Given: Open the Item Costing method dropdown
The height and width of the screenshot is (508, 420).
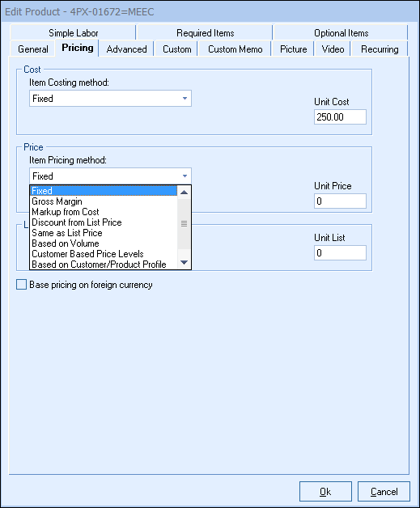Looking at the screenshot, I should click(x=110, y=99).
